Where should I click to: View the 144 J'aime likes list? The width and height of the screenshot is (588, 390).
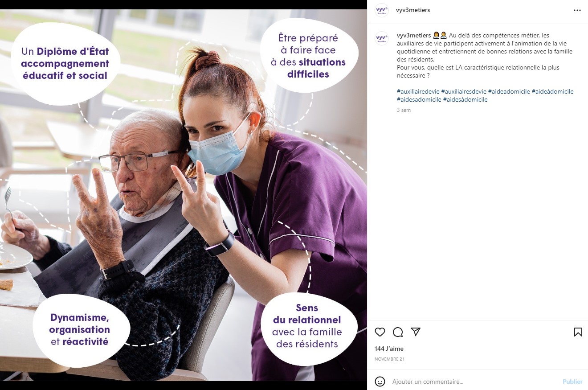tap(389, 349)
